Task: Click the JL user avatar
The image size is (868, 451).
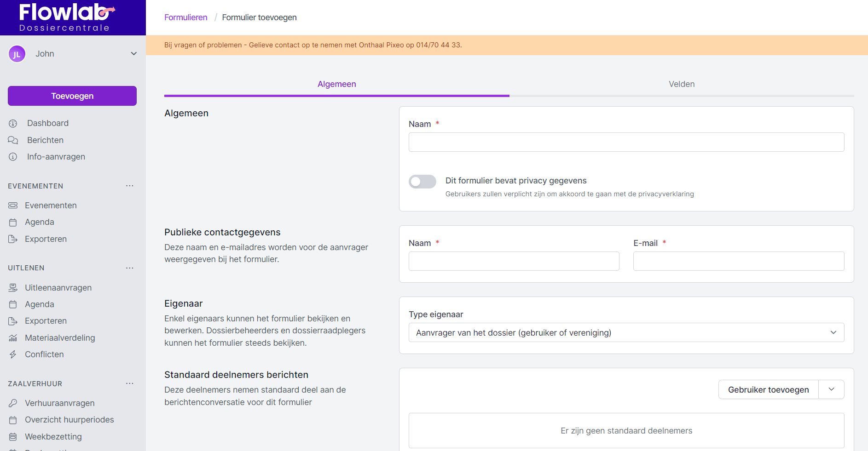Action: coord(17,54)
